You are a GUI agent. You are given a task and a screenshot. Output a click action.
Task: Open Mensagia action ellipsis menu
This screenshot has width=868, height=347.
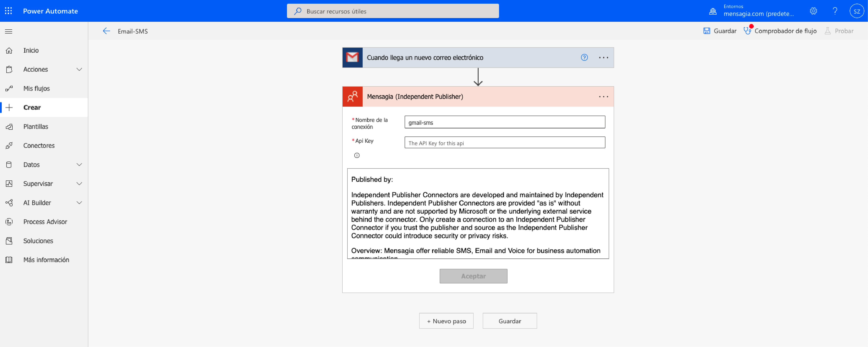[603, 97]
